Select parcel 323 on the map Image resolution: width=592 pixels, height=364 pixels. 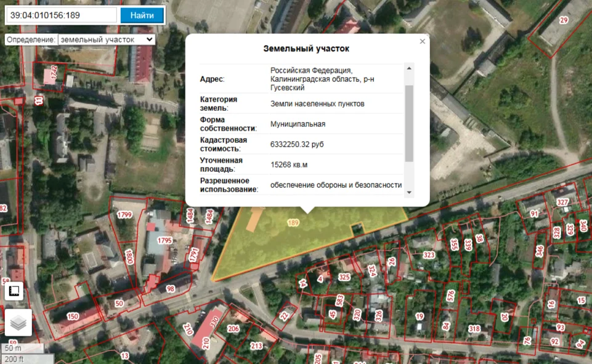[x=429, y=255]
